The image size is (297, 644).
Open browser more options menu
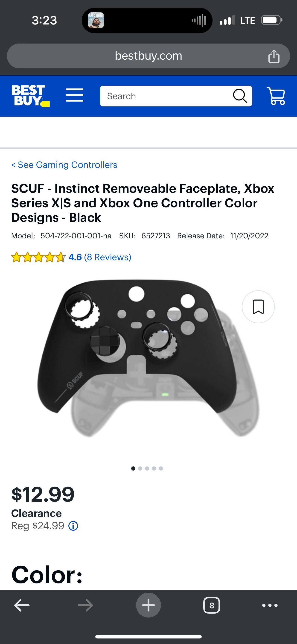270,606
